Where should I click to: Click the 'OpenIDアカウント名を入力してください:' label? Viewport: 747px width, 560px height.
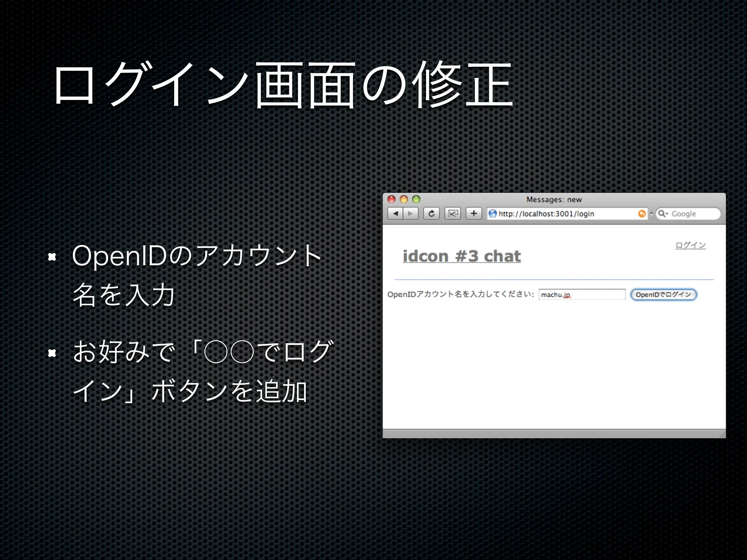pos(461,295)
